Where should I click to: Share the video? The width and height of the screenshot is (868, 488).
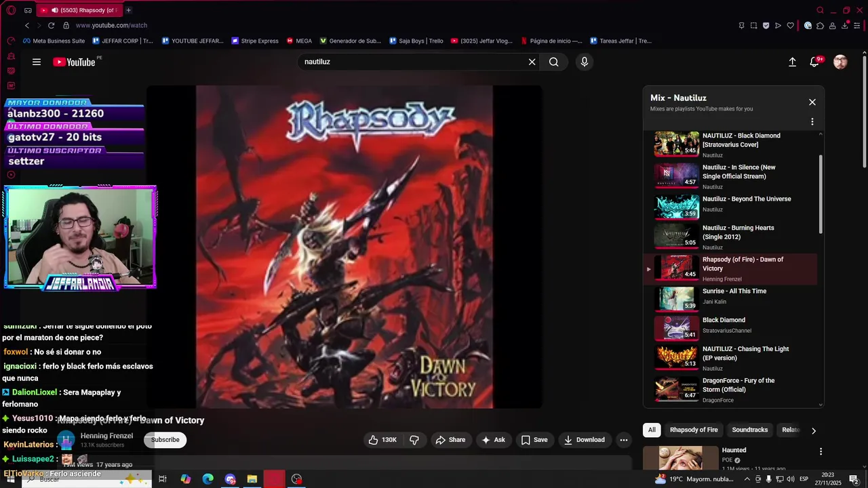(x=450, y=440)
